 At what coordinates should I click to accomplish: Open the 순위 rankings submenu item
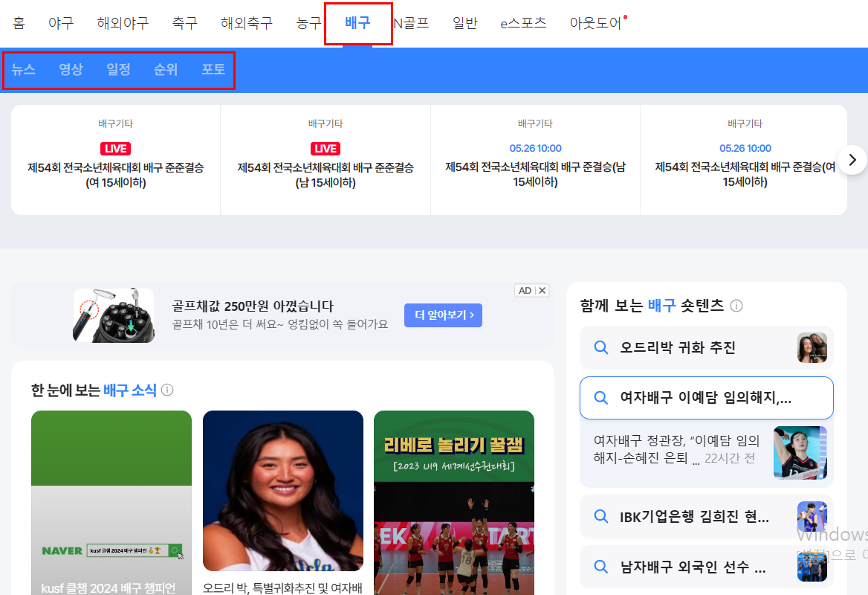coord(166,69)
